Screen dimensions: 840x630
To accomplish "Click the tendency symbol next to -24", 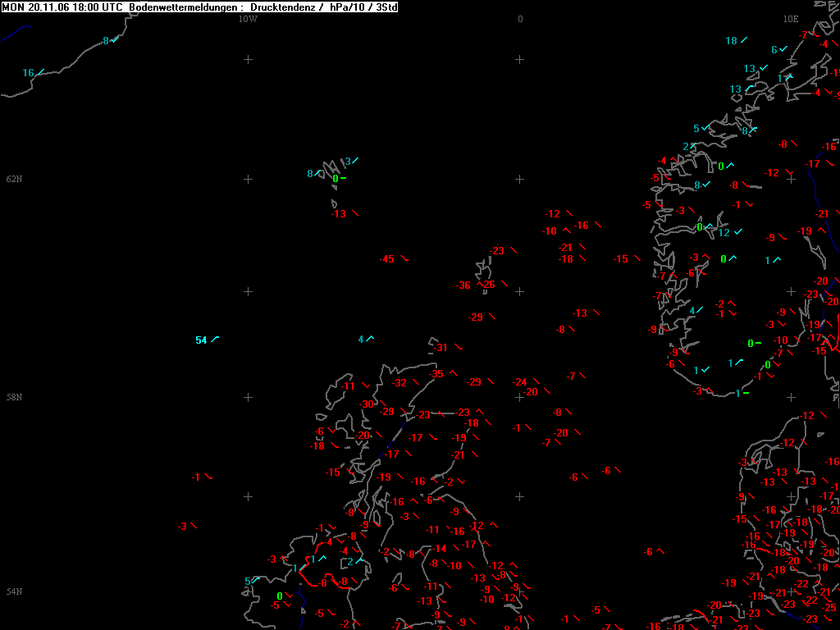I will pos(536,381).
